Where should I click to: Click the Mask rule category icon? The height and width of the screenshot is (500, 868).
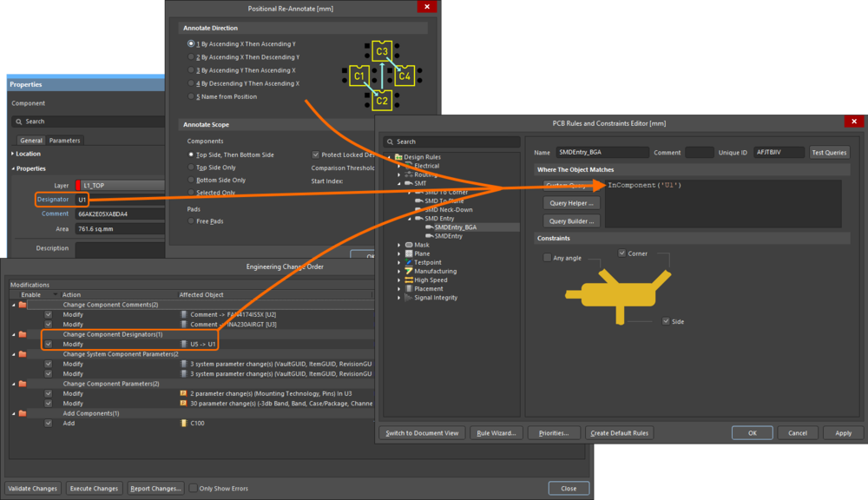point(409,245)
